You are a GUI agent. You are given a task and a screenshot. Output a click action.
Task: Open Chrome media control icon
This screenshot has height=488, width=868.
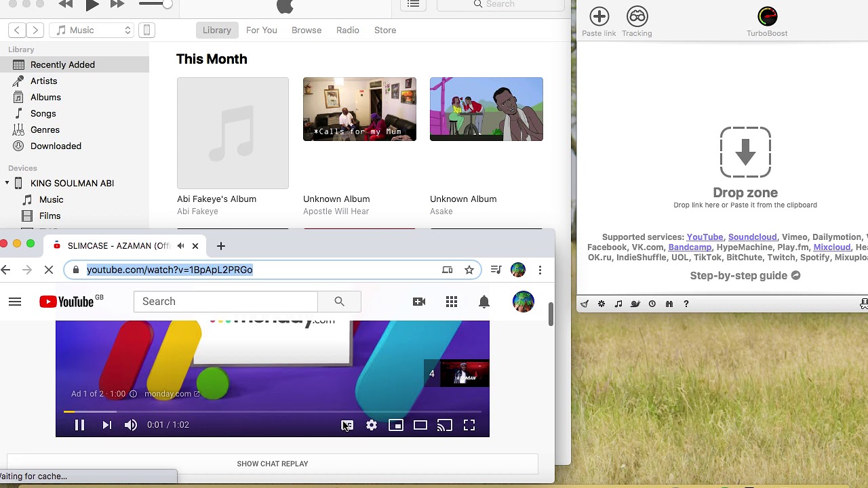point(496,270)
